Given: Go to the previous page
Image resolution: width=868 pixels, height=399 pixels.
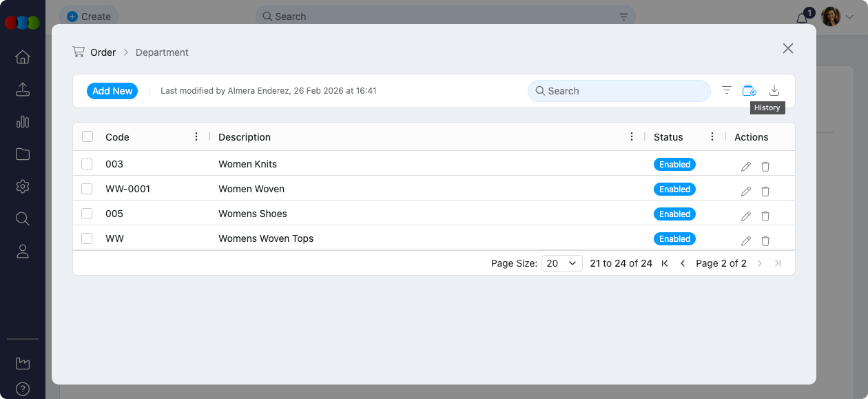Looking at the screenshot, I should (683, 263).
